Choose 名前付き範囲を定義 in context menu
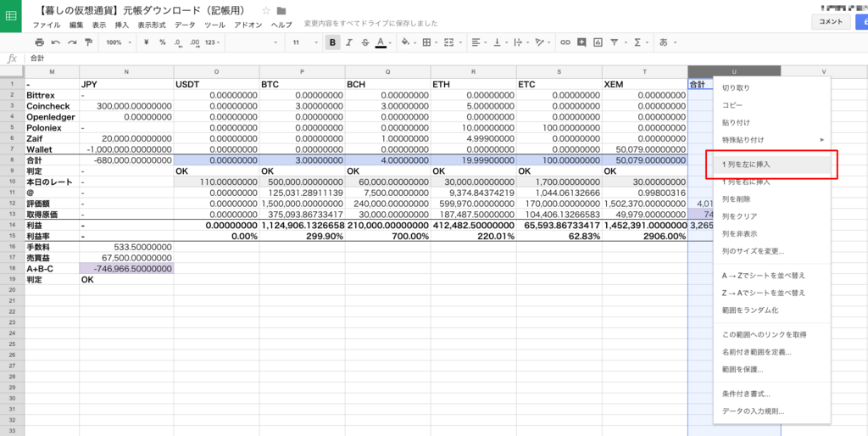 pyautogui.click(x=772, y=352)
